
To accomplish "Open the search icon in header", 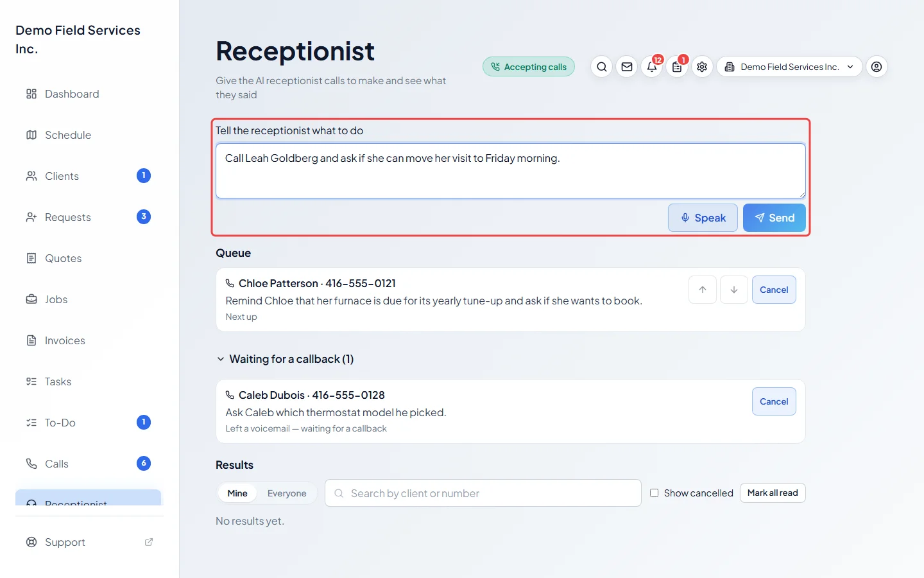I will point(601,67).
